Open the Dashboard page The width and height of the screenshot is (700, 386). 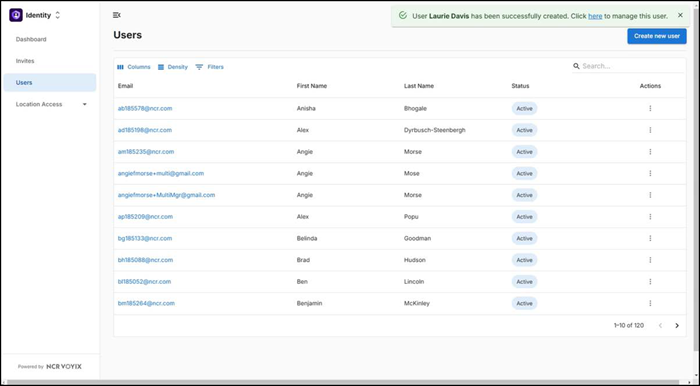pos(31,39)
